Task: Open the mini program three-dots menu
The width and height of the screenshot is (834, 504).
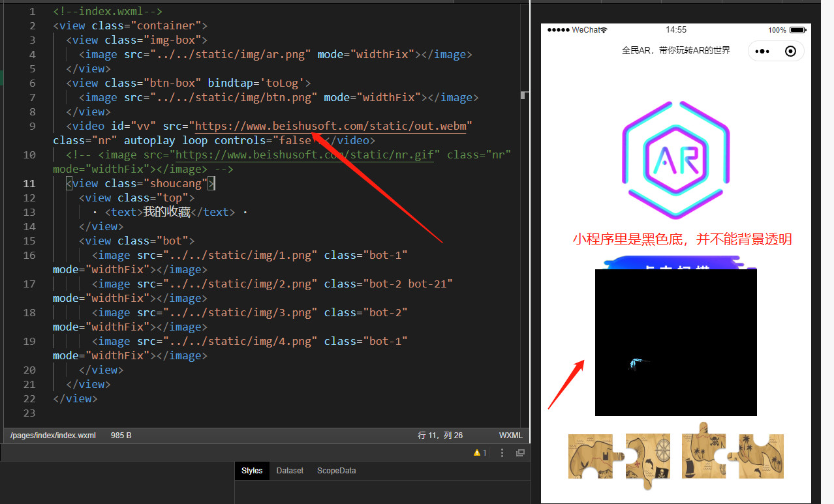Action: (x=762, y=51)
